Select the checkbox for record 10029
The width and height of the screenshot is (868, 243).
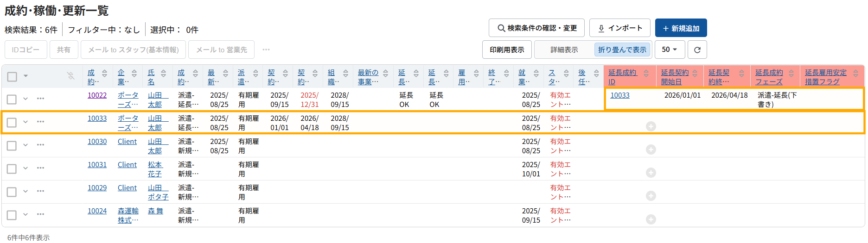point(12,192)
